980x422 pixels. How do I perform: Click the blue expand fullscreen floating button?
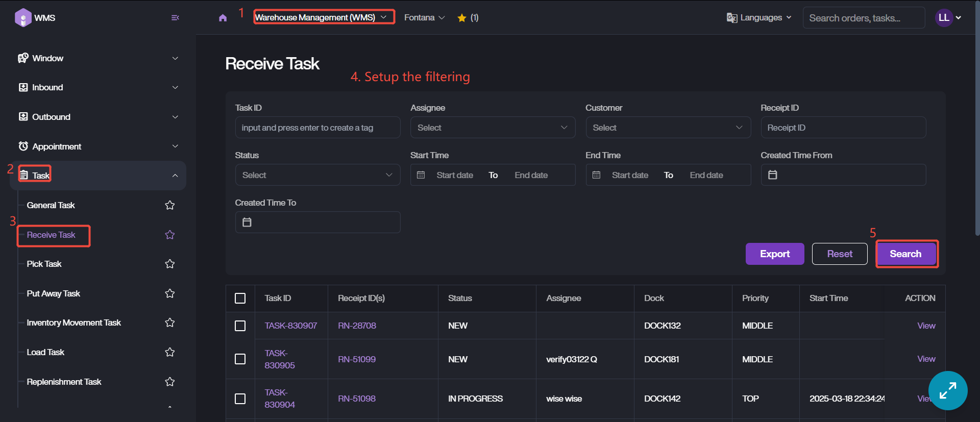tap(947, 390)
